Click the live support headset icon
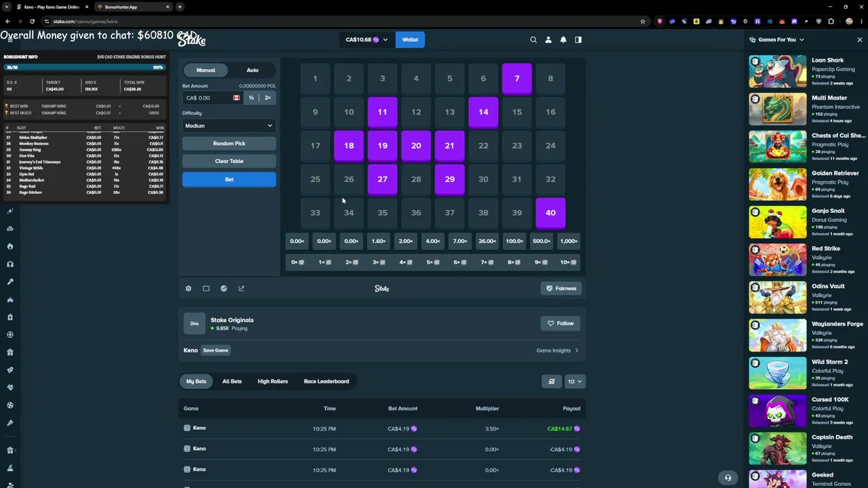868x488 pixels. tap(728, 478)
